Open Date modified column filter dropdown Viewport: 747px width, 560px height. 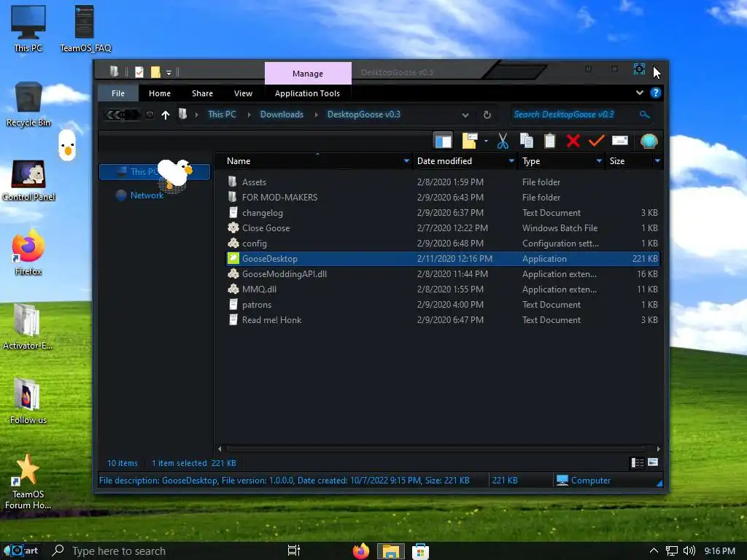click(511, 161)
